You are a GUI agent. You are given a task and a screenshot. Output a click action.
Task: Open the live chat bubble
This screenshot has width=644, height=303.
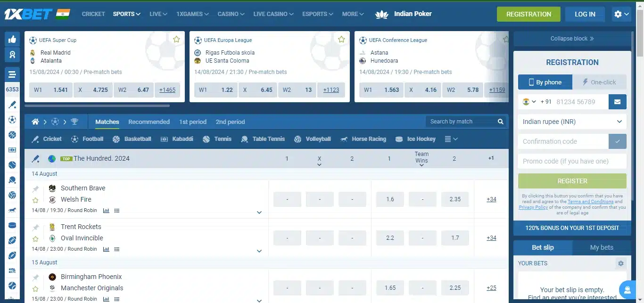coord(627,289)
